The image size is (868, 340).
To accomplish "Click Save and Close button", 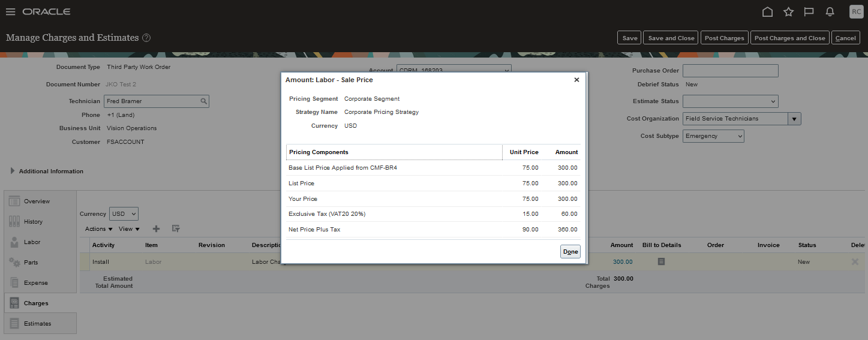I will [x=671, y=38].
